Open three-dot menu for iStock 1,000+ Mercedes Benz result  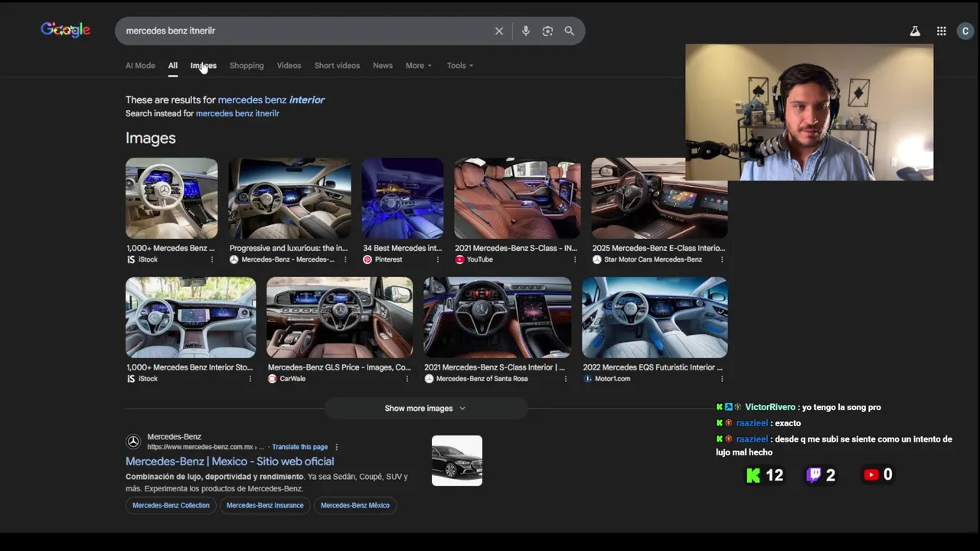click(x=212, y=259)
